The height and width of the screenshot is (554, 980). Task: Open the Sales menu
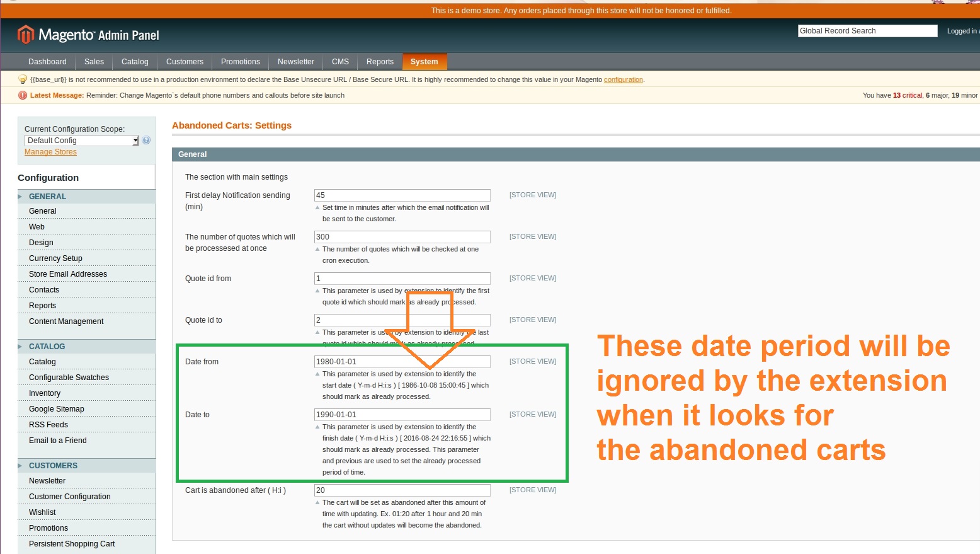(x=94, y=62)
